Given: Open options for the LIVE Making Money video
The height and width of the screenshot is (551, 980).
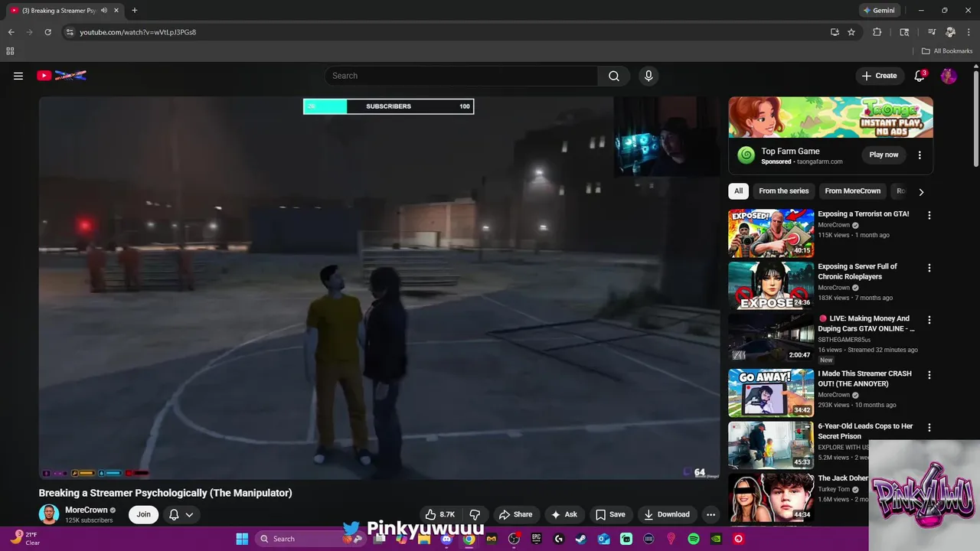Looking at the screenshot, I should 929,320.
